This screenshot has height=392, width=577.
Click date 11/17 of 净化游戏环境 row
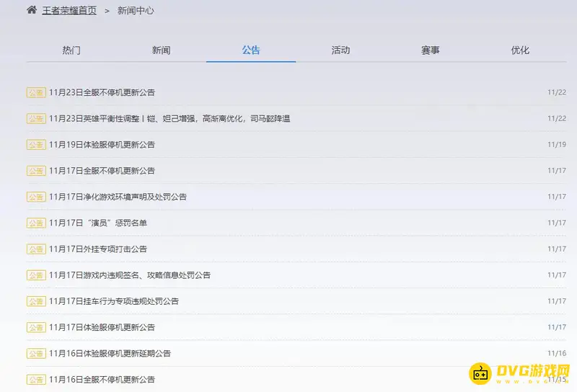click(557, 197)
